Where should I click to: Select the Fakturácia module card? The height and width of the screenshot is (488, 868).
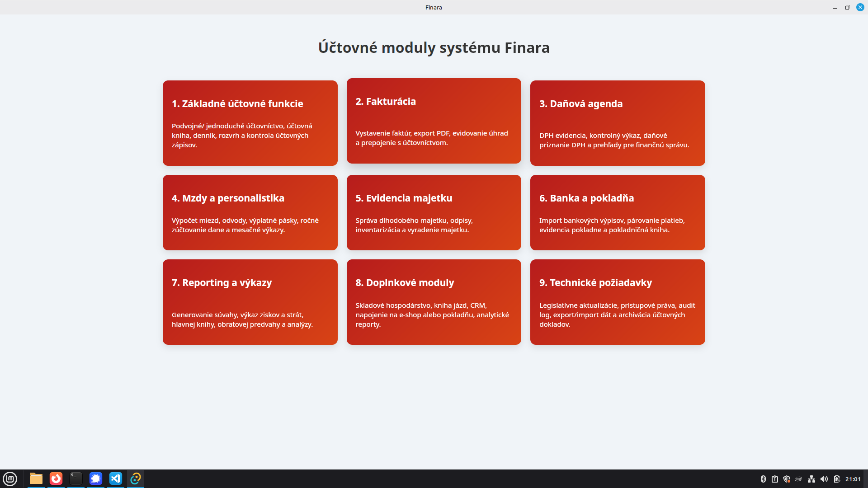[434, 121]
